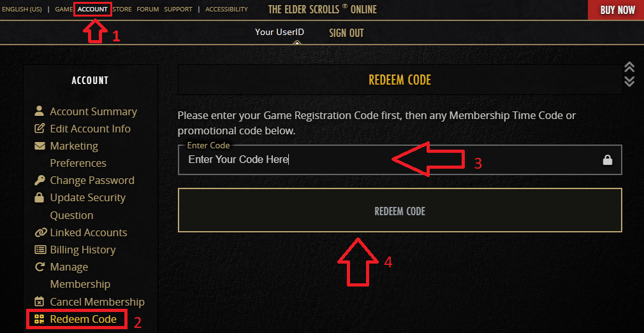Click the Update Security Question padlock icon
Image resolution: width=644 pixels, height=333 pixels.
(40, 197)
